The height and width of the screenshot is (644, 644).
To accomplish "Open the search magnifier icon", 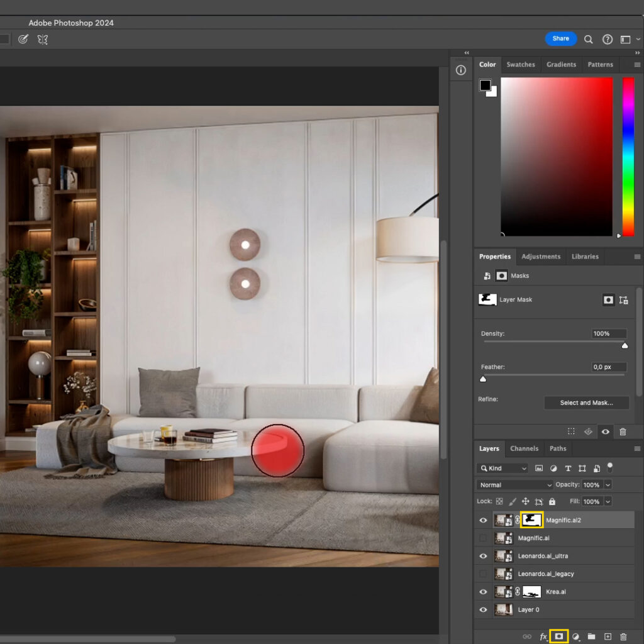I will pos(589,39).
